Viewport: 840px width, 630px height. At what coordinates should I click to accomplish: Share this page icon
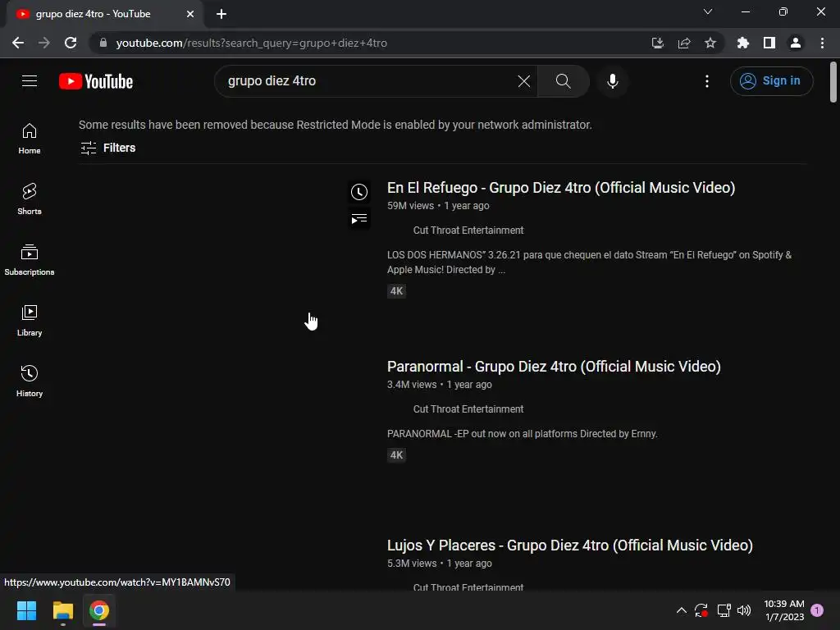pyautogui.click(x=683, y=43)
